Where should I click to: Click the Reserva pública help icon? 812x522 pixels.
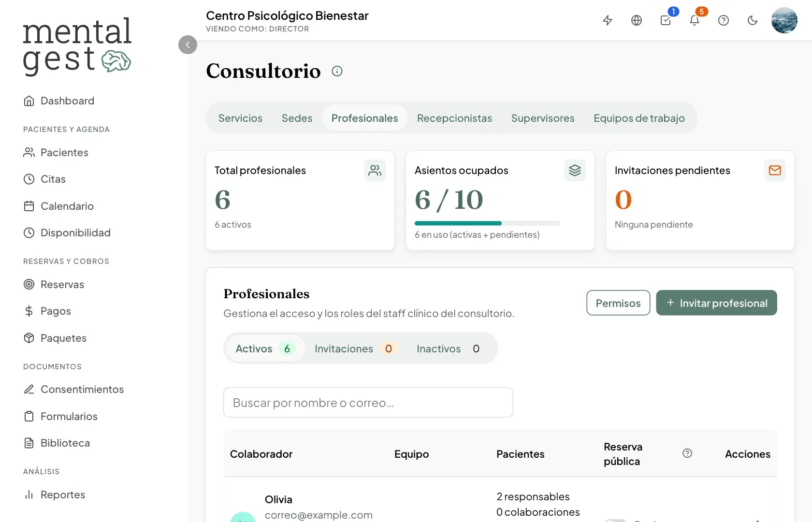[x=687, y=453]
